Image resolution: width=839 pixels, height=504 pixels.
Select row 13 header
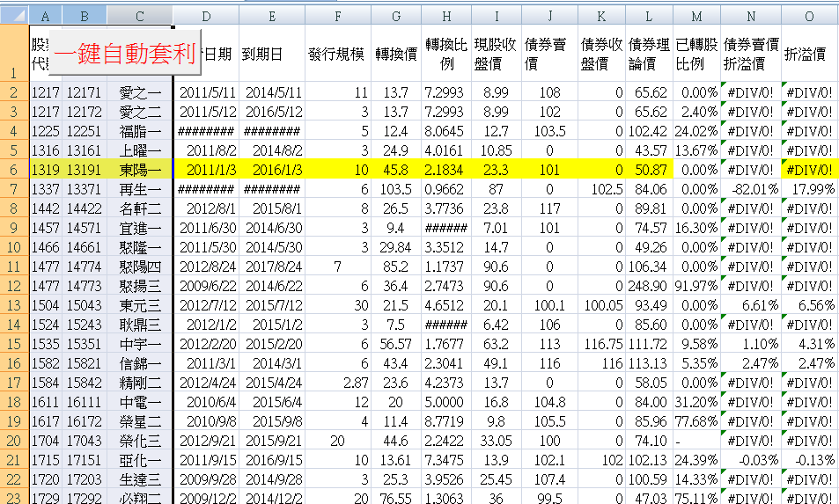pos(14,304)
